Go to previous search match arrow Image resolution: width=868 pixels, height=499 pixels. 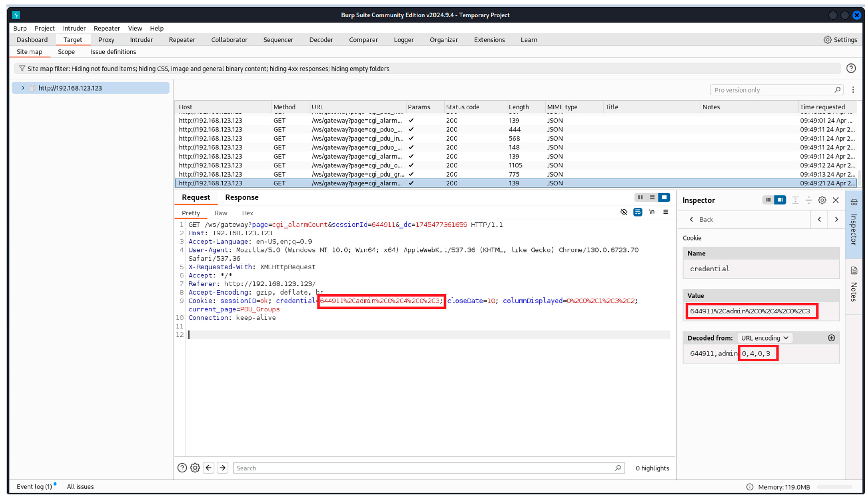point(209,468)
